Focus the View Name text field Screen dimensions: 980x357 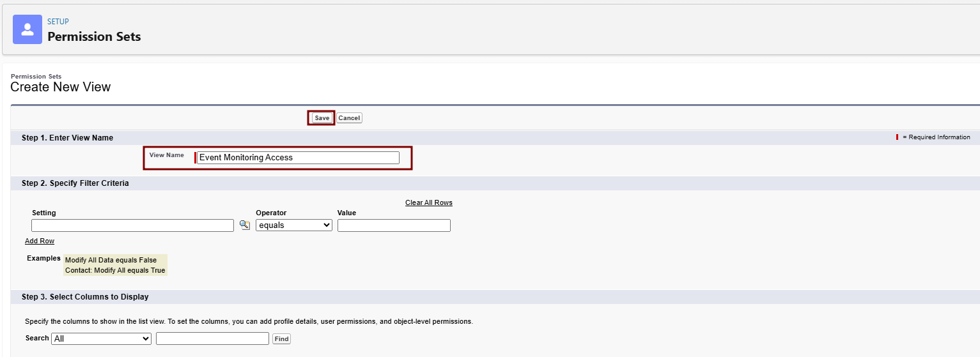(298, 158)
